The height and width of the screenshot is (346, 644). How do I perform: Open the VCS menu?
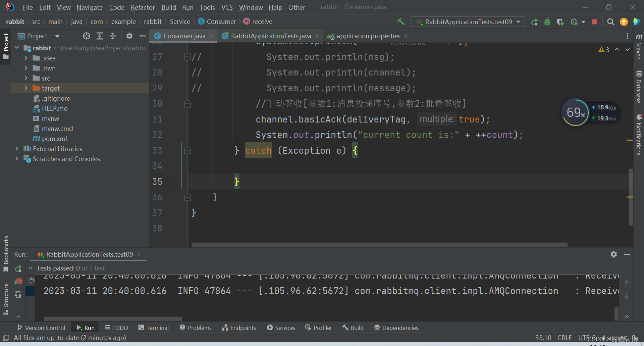[x=227, y=7]
